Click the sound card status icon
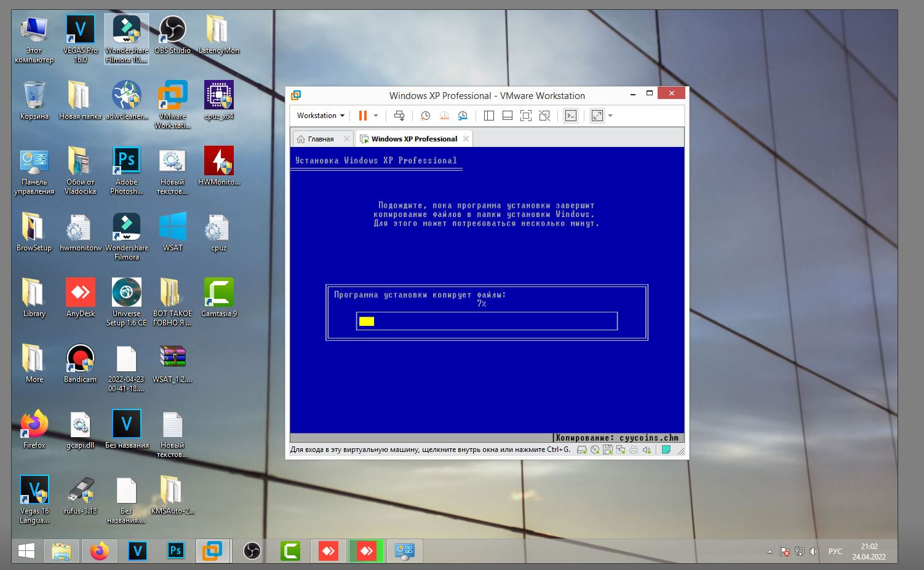 646,449
